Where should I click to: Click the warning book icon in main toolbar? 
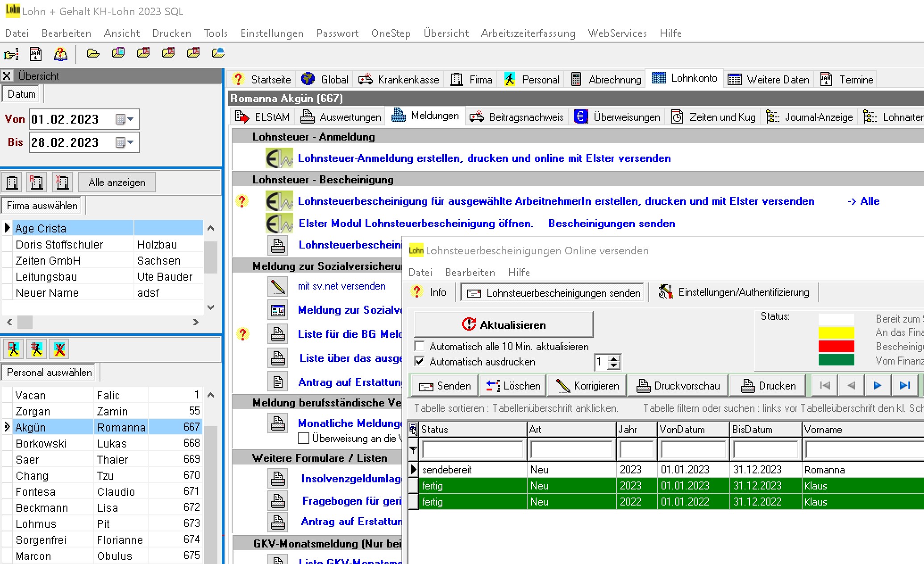pos(60,54)
